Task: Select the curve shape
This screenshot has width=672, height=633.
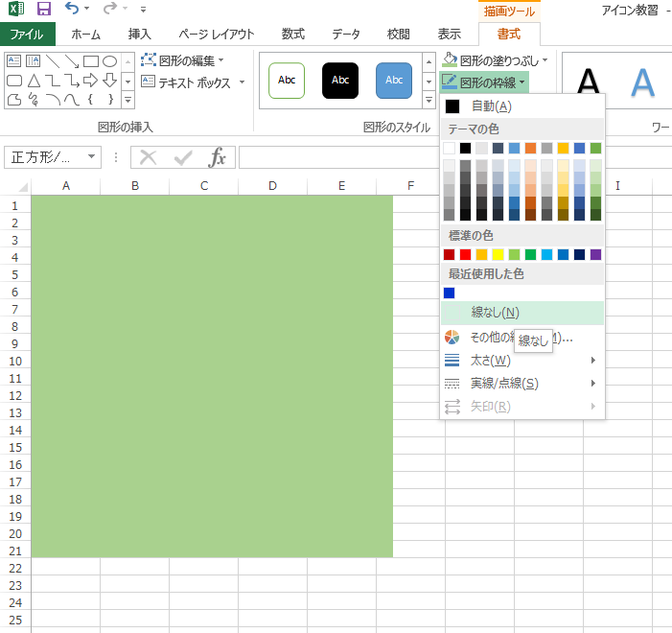Action: click(x=72, y=100)
